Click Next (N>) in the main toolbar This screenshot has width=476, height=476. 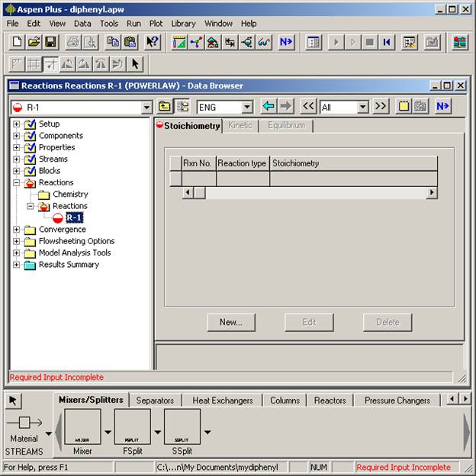click(x=286, y=43)
